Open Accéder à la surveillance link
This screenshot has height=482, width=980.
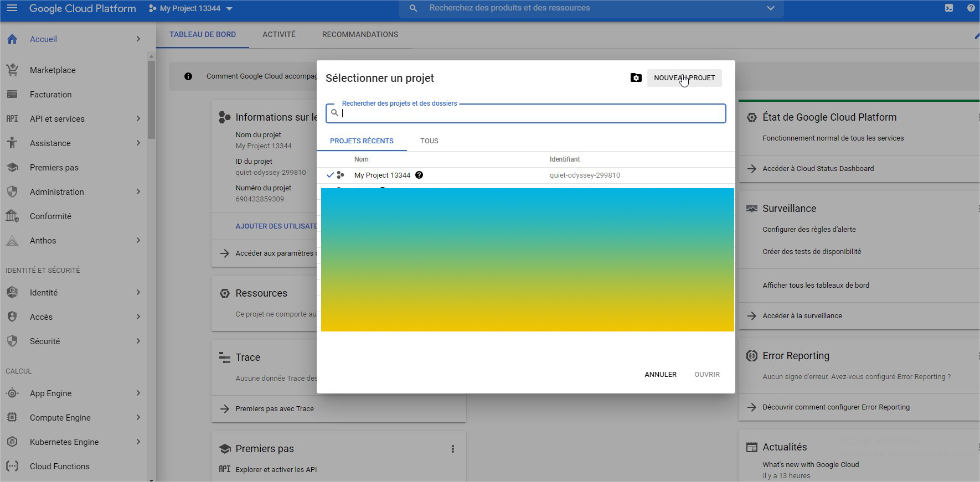click(x=802, y=316)
